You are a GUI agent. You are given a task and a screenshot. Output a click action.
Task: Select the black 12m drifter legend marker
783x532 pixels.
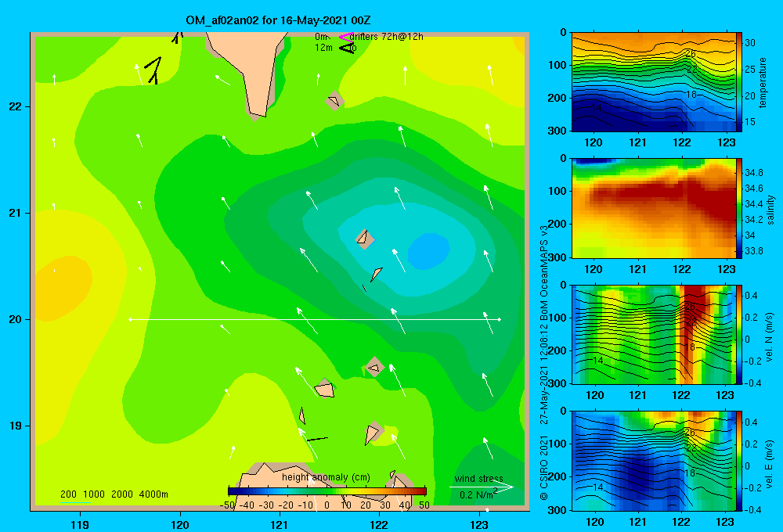coord(346,48)
